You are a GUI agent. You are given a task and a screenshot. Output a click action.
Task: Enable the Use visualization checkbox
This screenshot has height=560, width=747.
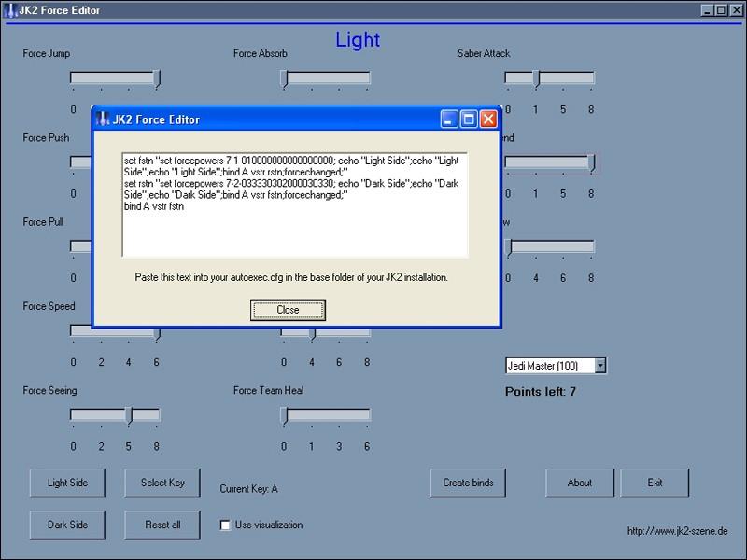(x=225, y=525)
